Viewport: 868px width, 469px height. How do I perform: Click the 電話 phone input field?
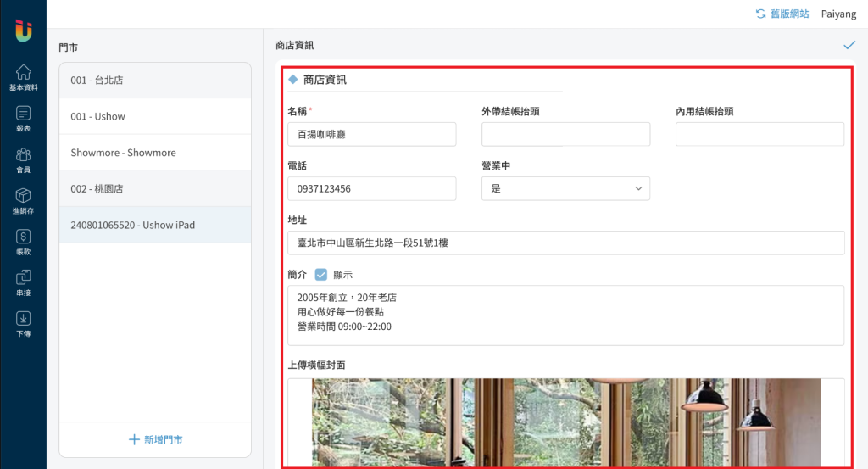pos(371,188)
